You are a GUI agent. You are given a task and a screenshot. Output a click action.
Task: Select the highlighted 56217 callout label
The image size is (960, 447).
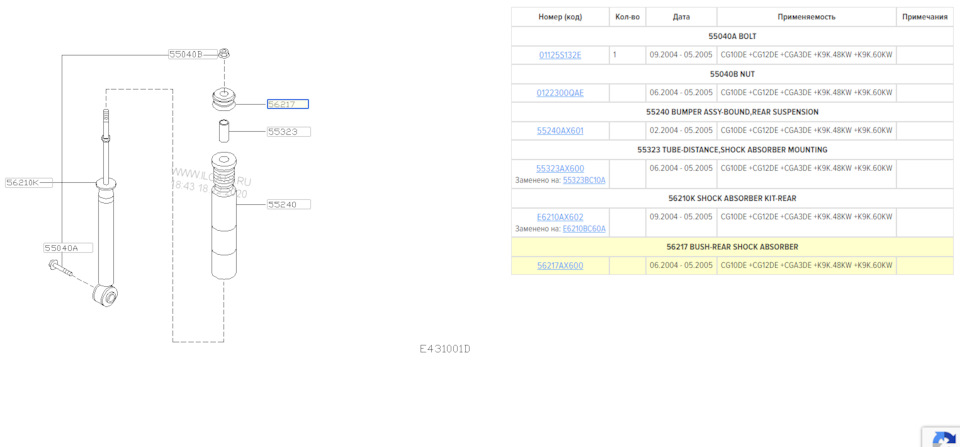(x=288, y=104)
